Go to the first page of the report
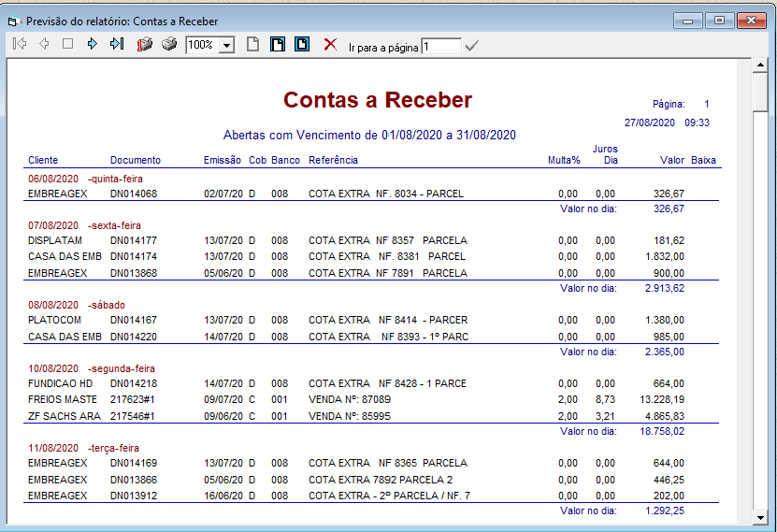 (x=20, y=44)
